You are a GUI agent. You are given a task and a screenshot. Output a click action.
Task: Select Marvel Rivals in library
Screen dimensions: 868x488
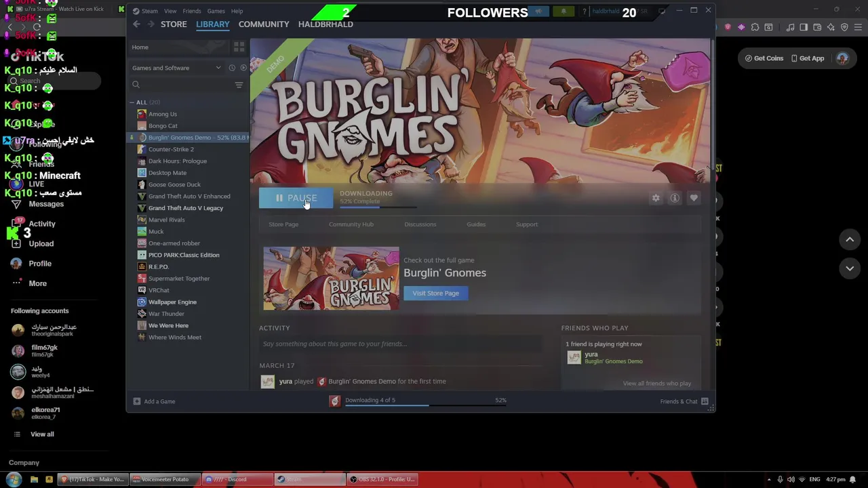coord(166,220)
